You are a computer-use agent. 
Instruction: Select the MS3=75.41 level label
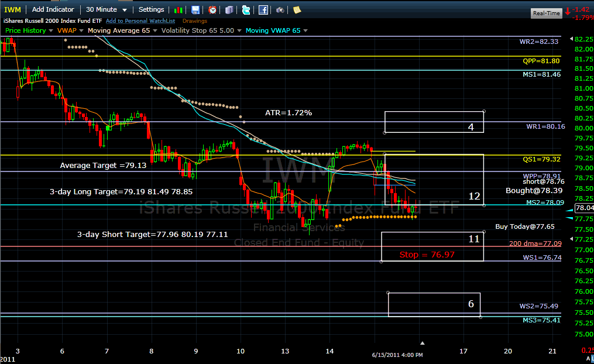pyautogui.click(x=541, y=321)
